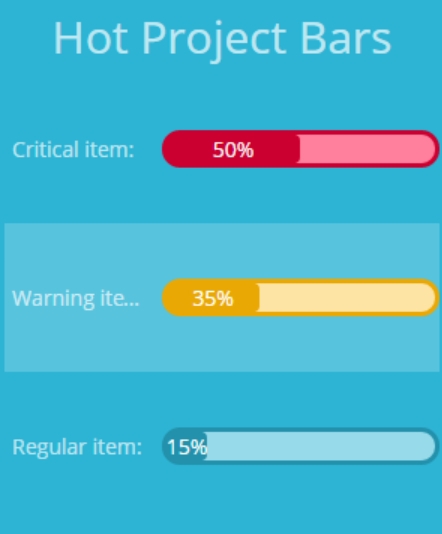The height and width of the screenshot is (534, 442).
Task: Click the light pink unfilled portion of Critical bar
Action: [x=367, y=149]
